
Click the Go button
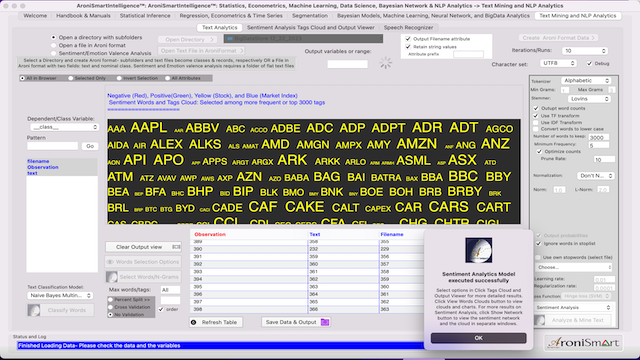[x=90, y=146]
